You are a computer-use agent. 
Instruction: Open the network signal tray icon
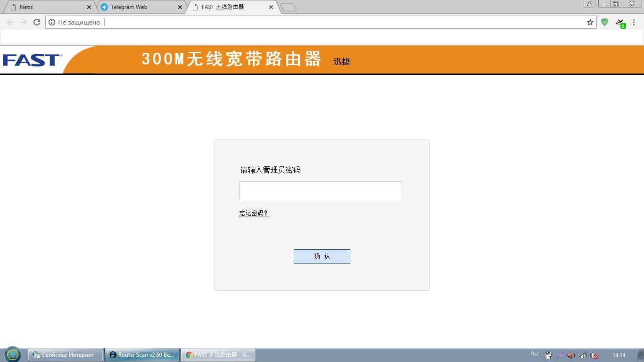pos(583,355)
